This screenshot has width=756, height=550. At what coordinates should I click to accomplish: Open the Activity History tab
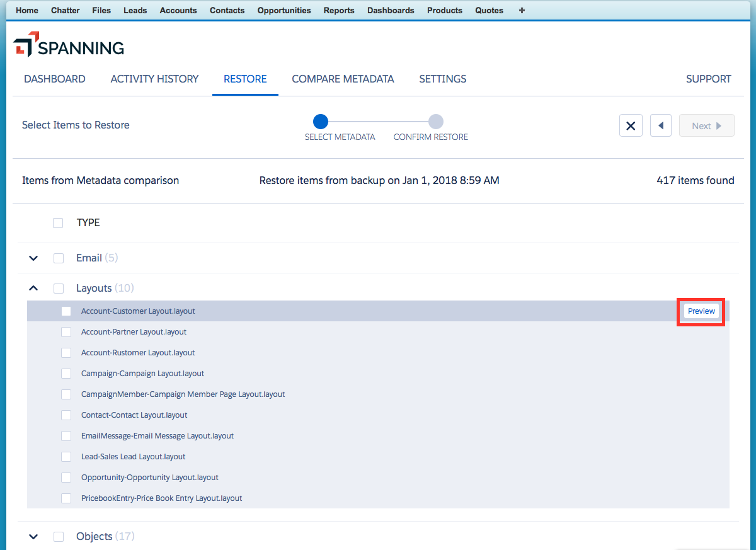coord(154,79)
